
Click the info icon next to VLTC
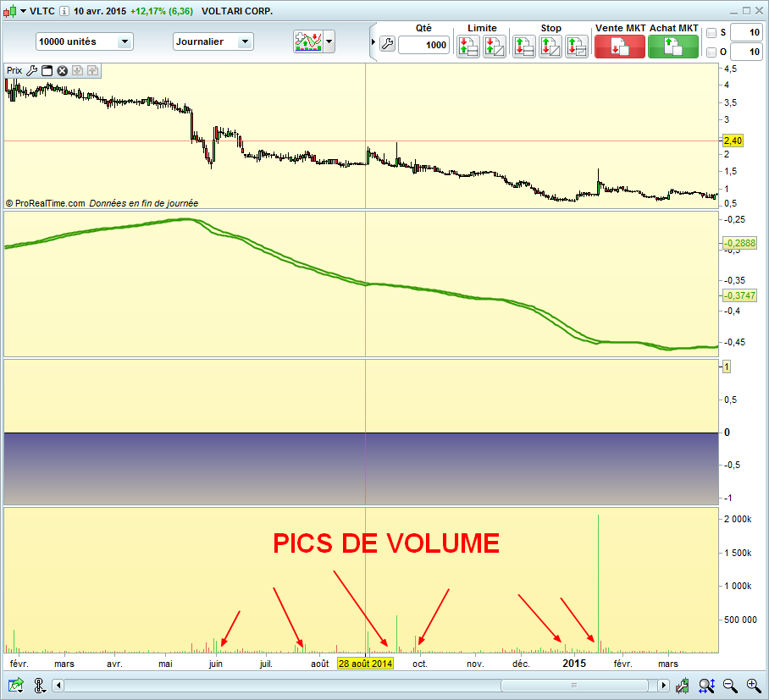pyautogui.click(x=64, y=12)
